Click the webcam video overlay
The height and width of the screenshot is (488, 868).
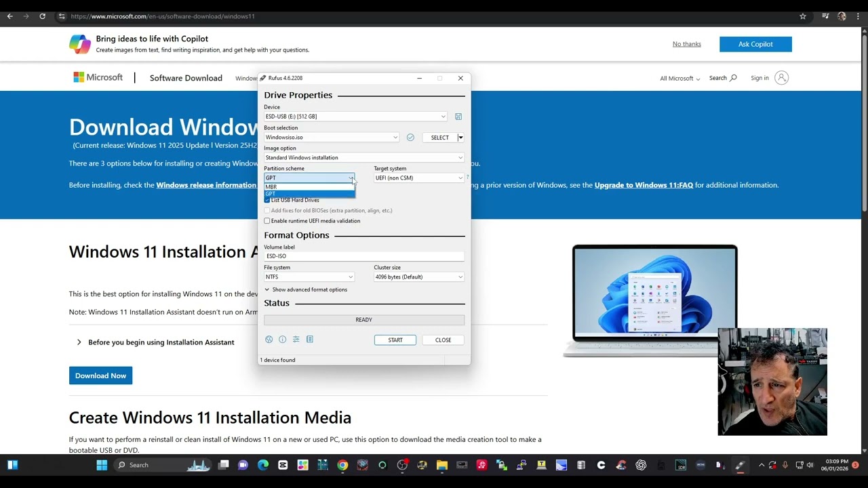pyautogui.click(x=772, y=382)
